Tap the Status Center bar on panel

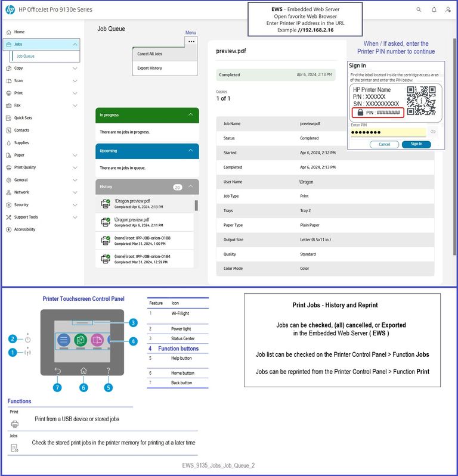click(x=82, y=322)
